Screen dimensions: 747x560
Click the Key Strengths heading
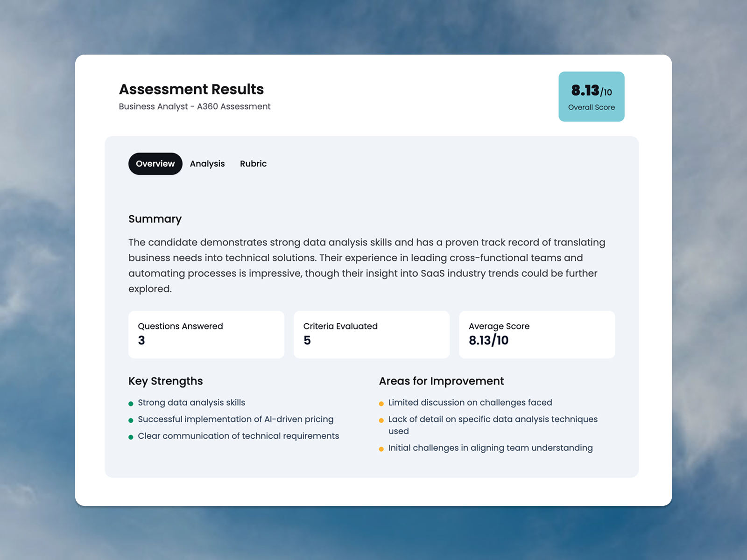click(x=166, y=381)
